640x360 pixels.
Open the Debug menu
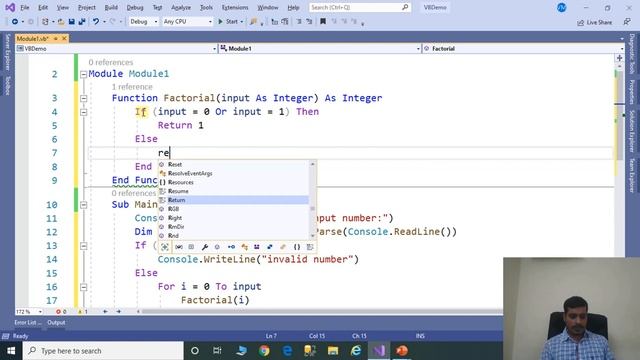tap(135, 7)
